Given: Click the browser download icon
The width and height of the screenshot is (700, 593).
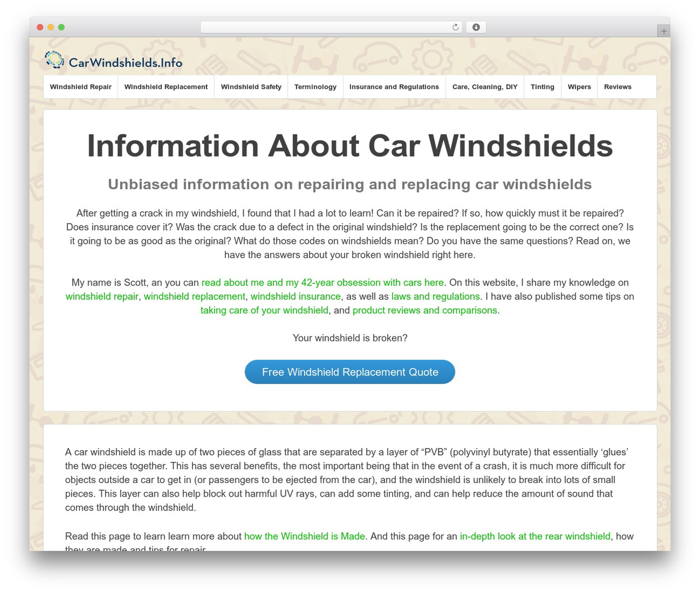Looking at the screenshot, I should (x=476, y=27).
